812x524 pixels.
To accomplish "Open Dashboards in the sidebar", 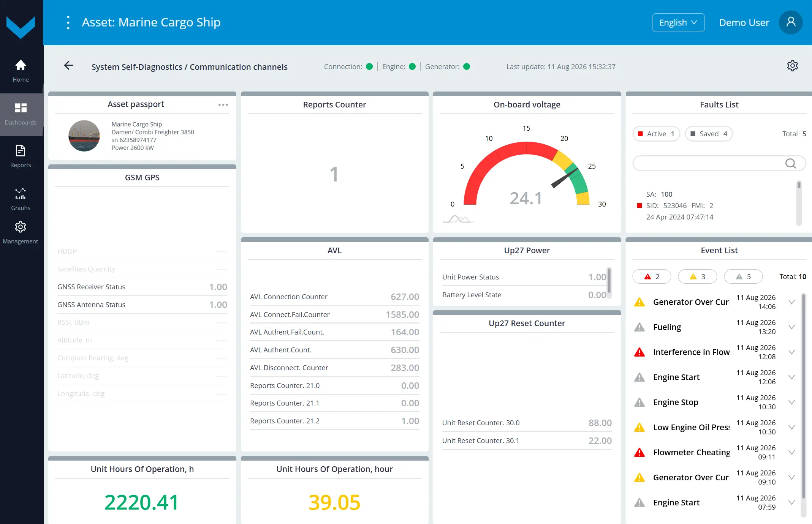I will 21,114.
